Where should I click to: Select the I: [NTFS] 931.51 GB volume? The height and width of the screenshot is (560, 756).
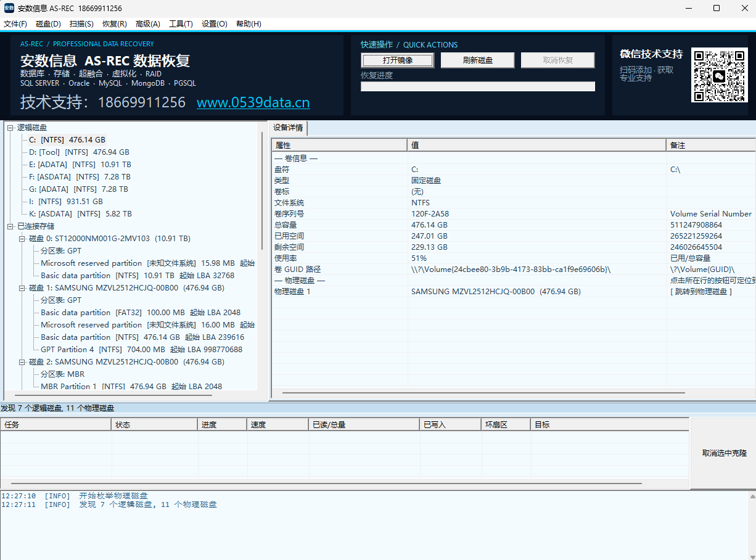click(x=66, y=202)
